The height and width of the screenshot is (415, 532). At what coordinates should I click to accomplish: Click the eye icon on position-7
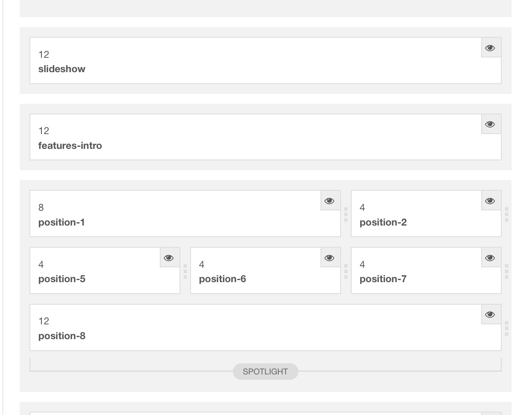(x=490, y=258)
